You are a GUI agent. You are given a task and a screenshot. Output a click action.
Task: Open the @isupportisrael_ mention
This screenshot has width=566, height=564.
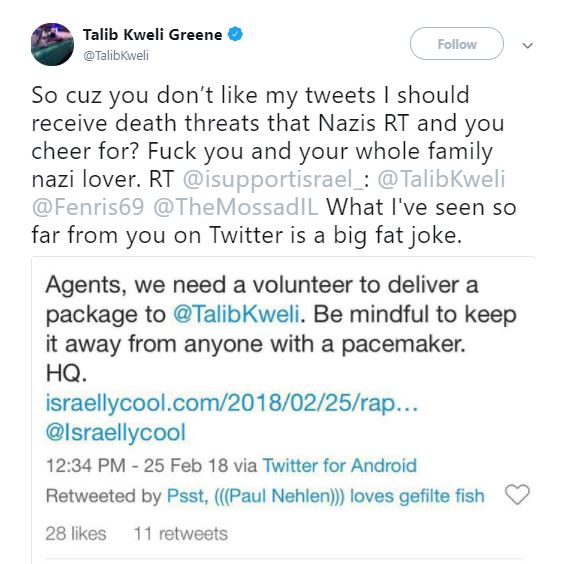[x=273, y=179]
